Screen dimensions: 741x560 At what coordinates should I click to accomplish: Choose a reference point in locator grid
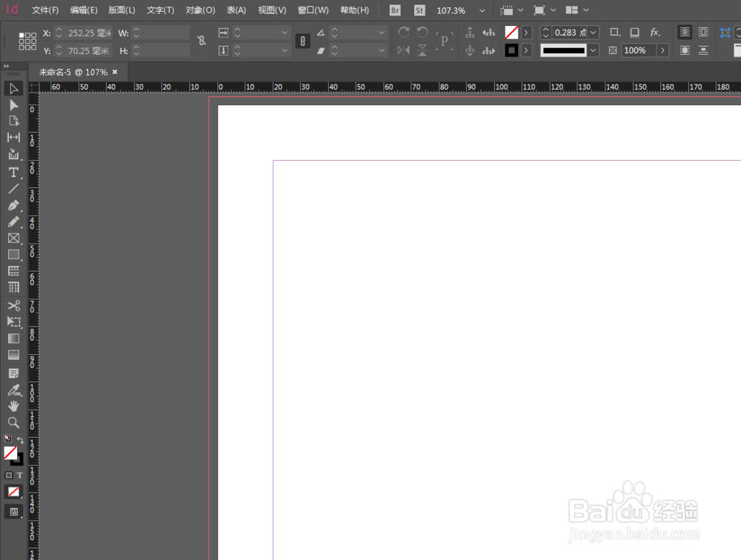click(27, 41)
